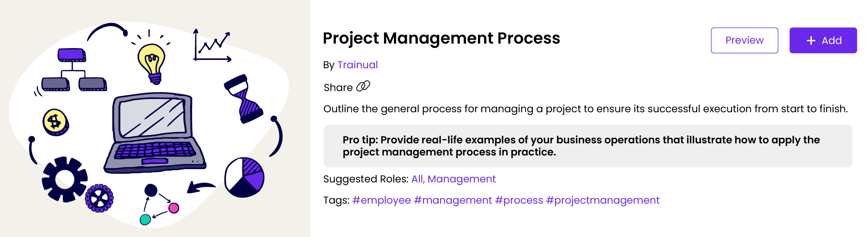Select the Management suggested role
Screen dimensions: 868x237
point(462,179)
